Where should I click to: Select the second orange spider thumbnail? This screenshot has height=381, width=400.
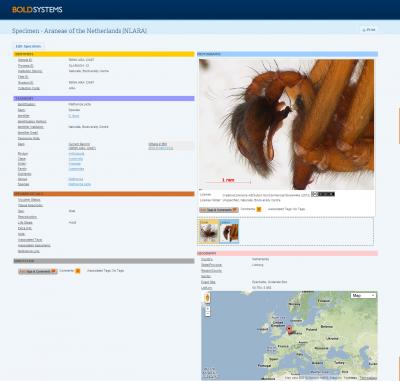pos(230,231)
